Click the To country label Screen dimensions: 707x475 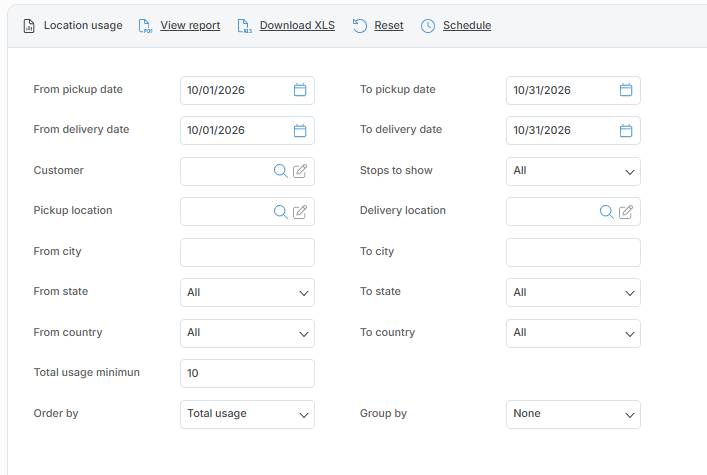click(387, 332)
